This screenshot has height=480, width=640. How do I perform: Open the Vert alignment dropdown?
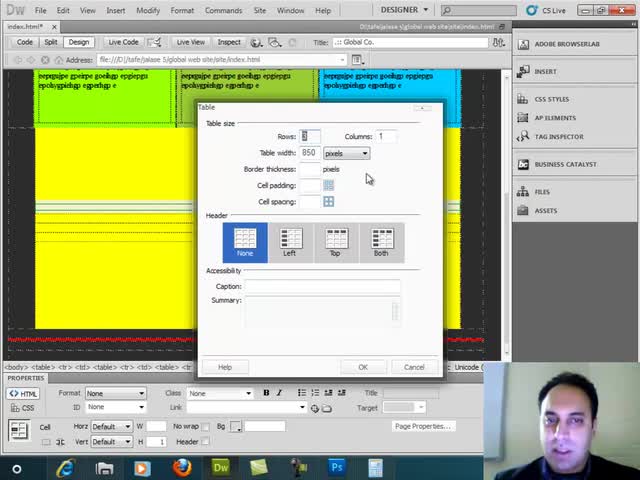[111, 442]
